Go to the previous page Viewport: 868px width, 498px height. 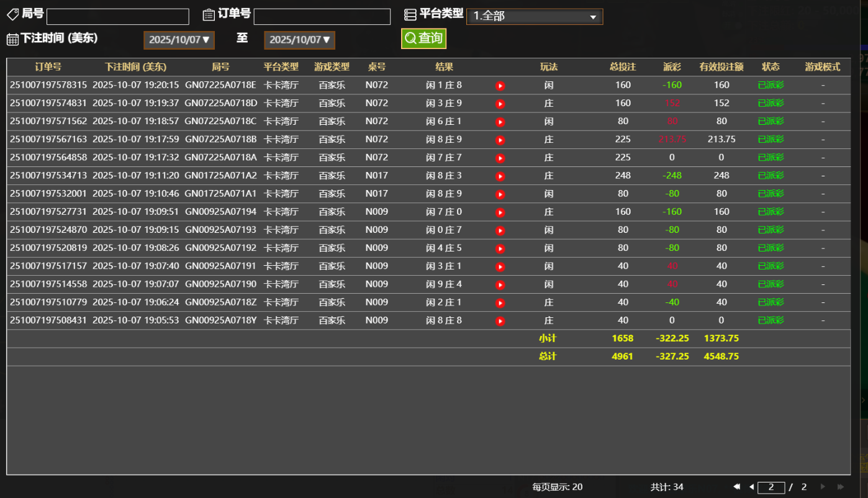[x=751, y=487]
